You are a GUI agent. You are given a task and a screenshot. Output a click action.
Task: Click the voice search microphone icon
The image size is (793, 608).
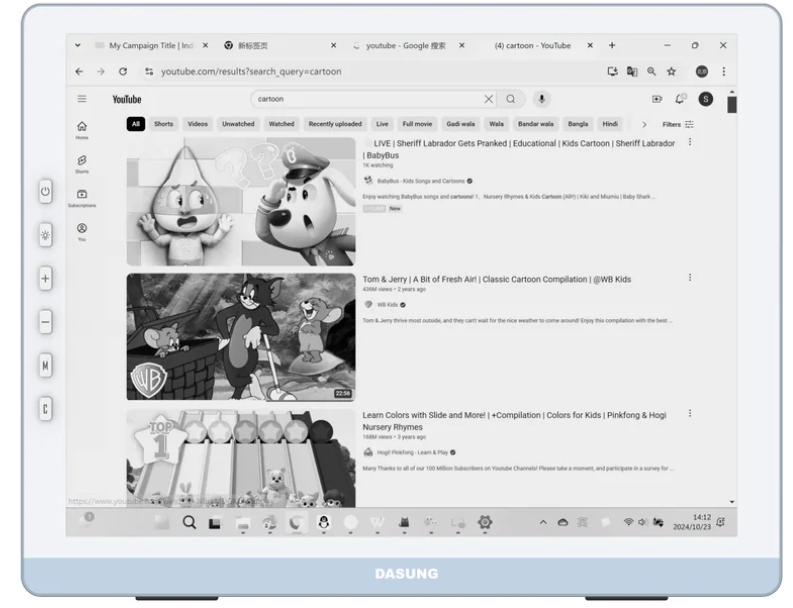[x=541, y=99]
